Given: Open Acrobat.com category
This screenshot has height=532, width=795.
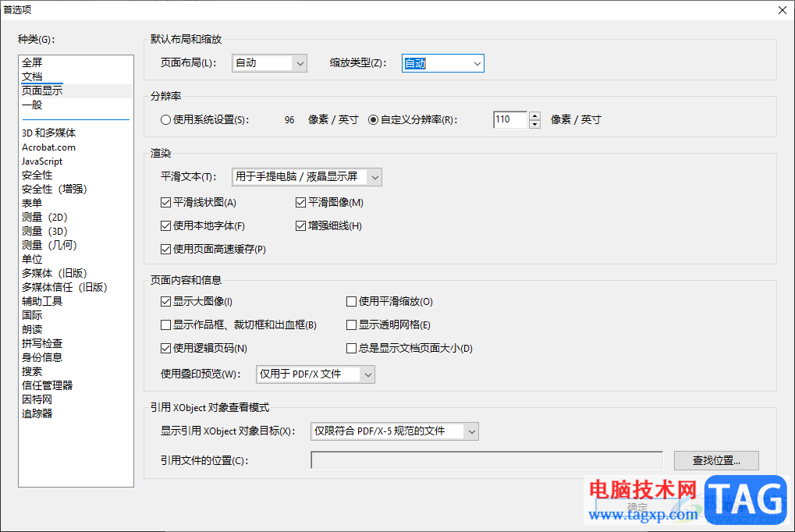Looking at the screenshot, I should coord(48,147).
